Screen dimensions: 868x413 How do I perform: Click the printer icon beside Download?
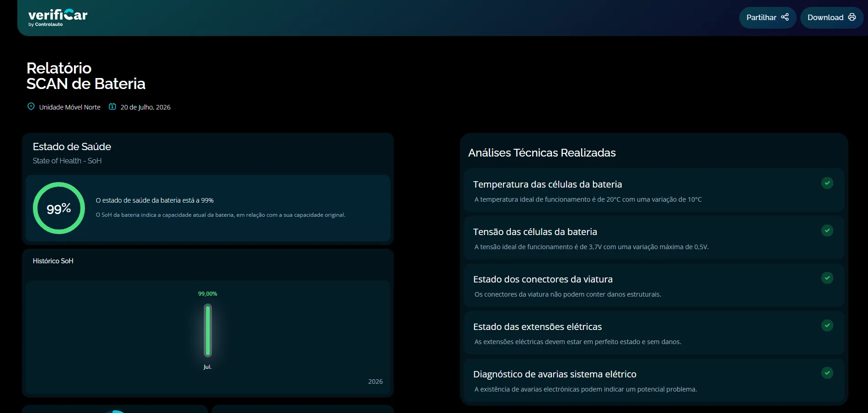pos(852,17)
